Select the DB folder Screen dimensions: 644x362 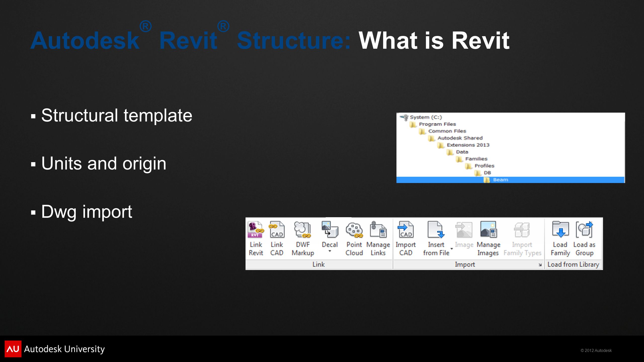[x=487, y=173]
